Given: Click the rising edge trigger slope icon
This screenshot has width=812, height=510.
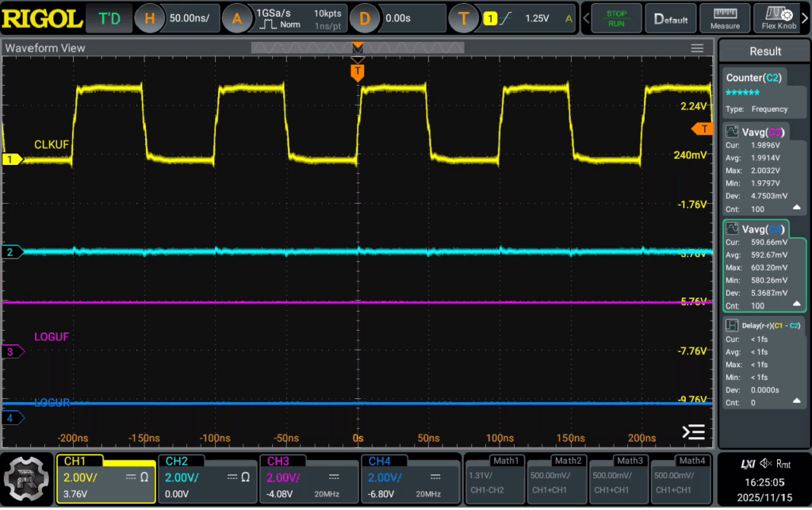Looking at the screenshot, I should click(505, 19).
